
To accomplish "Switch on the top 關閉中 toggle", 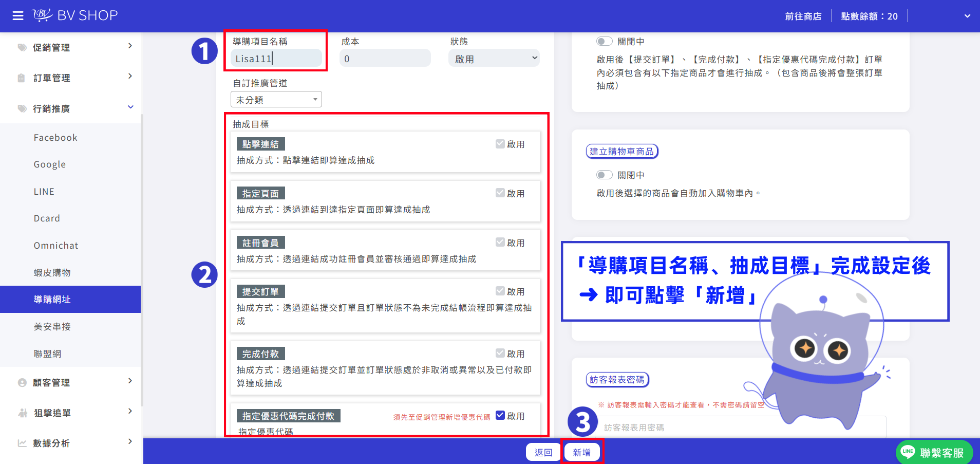I will point(605,41).
